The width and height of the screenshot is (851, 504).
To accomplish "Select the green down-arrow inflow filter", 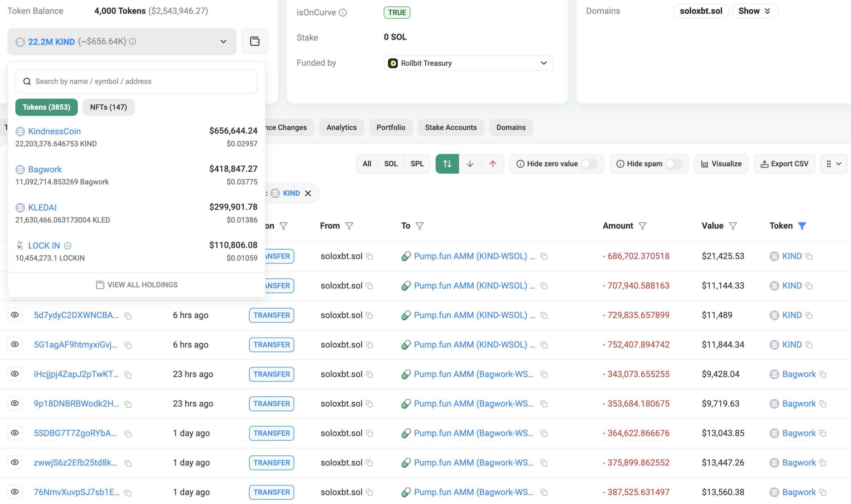I will (x=470, y=164).
